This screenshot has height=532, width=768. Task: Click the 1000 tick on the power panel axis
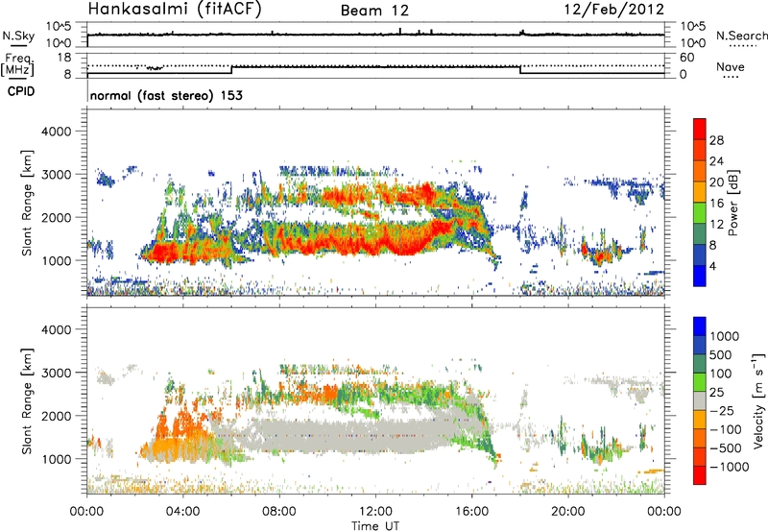56,260
